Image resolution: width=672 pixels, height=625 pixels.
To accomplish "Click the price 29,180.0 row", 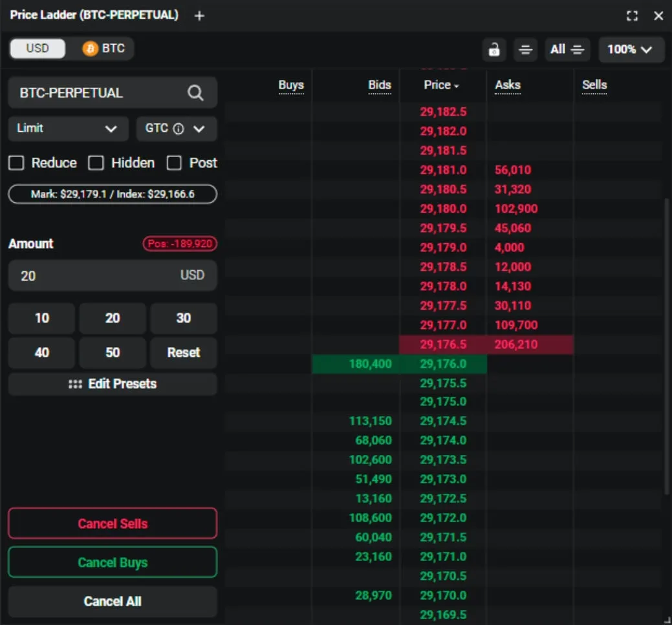I will click(443, 209).
